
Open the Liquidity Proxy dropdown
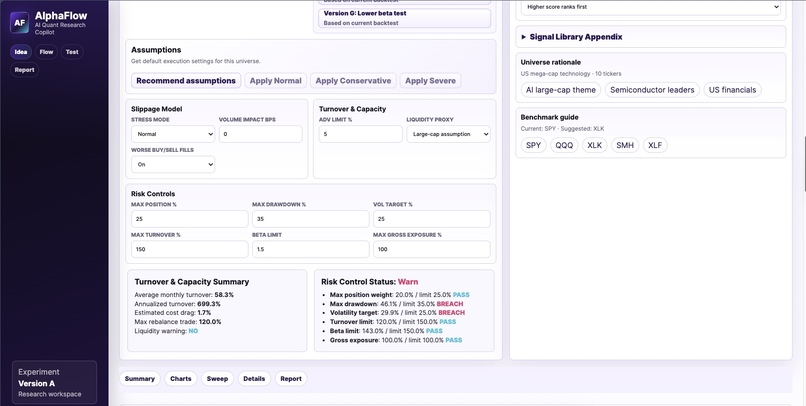448,134
